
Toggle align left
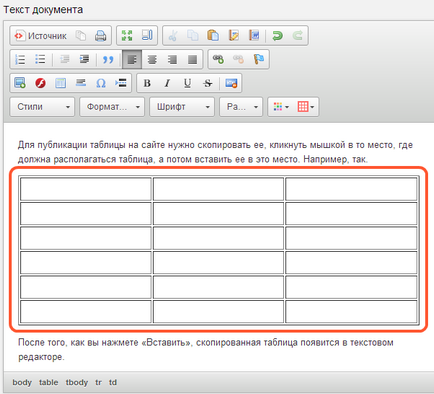click(132, 59)
